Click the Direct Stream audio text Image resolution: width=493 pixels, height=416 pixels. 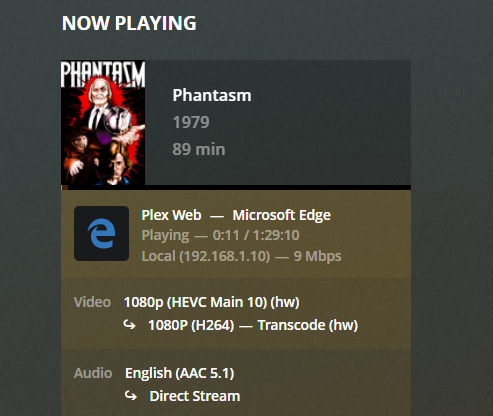click(x=195, y=396)
